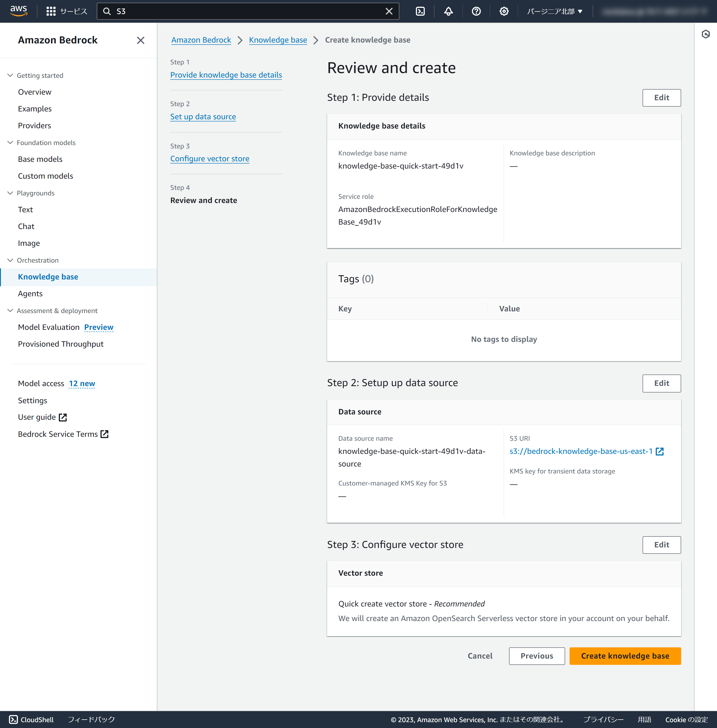Click the hexagon panel icon at top right
Image resolution: width=717 pixels, height=728 pixels.
[x=705, y=34]
